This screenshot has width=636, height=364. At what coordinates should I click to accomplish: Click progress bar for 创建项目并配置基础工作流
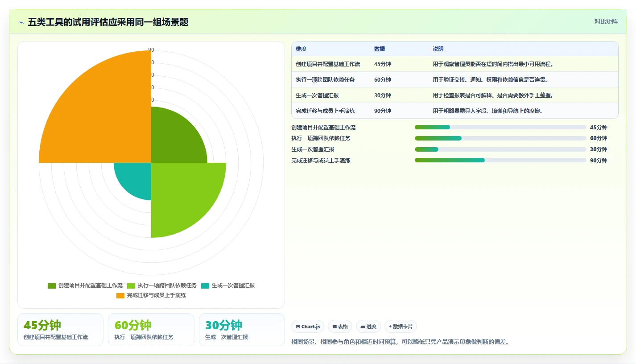pyautogui.click(x=500, y=127)
